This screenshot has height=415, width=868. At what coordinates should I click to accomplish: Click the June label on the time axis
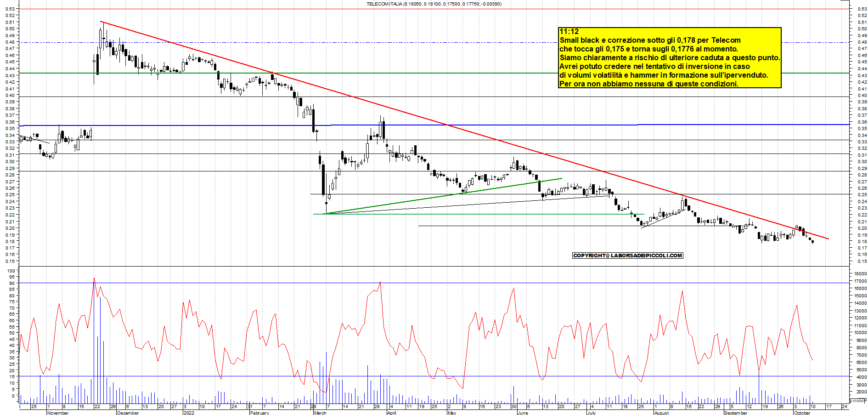(523, 413)
